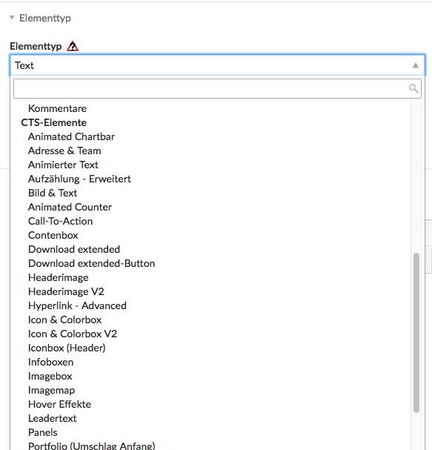Select Bild & Text element
The height and width of the screenshot is (450, 432).
[x=53, y=193]
